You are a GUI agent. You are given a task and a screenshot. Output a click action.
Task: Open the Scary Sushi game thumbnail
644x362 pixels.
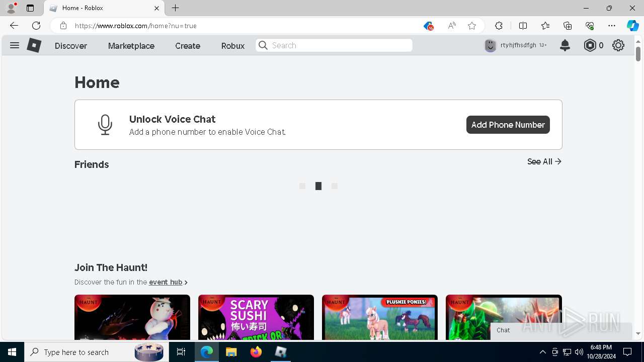tap(256, 317)
